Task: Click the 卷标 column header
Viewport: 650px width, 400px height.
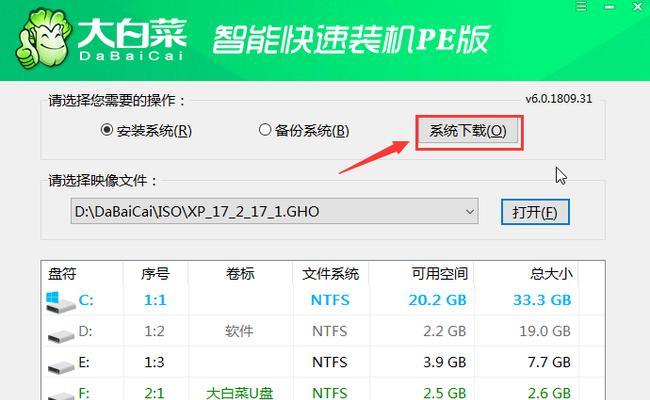Action: (240, 274)
